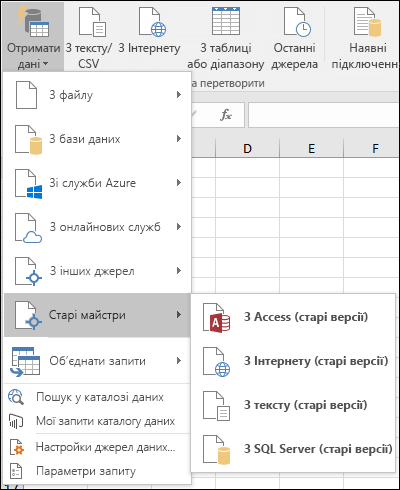Click the fx insert function button
400x490 pixels.
point(226,115)
